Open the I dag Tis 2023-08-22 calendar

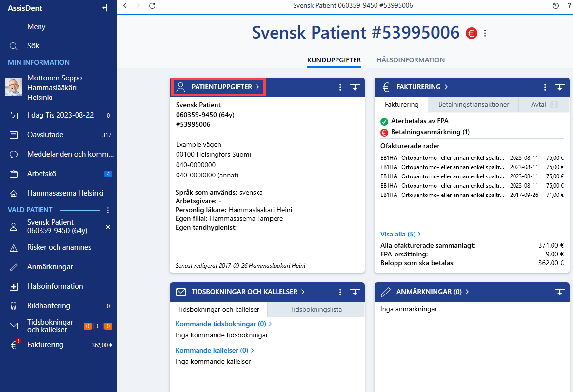tap(59, 115)
